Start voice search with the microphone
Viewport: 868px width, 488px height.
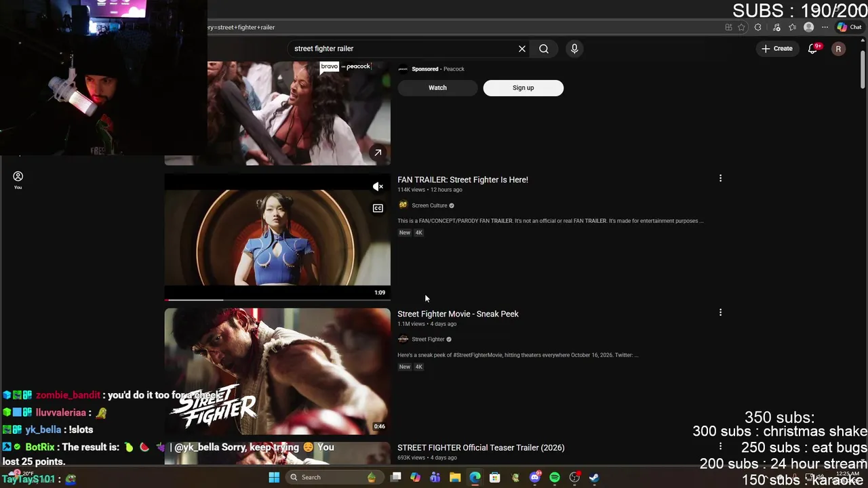point(574,49)
